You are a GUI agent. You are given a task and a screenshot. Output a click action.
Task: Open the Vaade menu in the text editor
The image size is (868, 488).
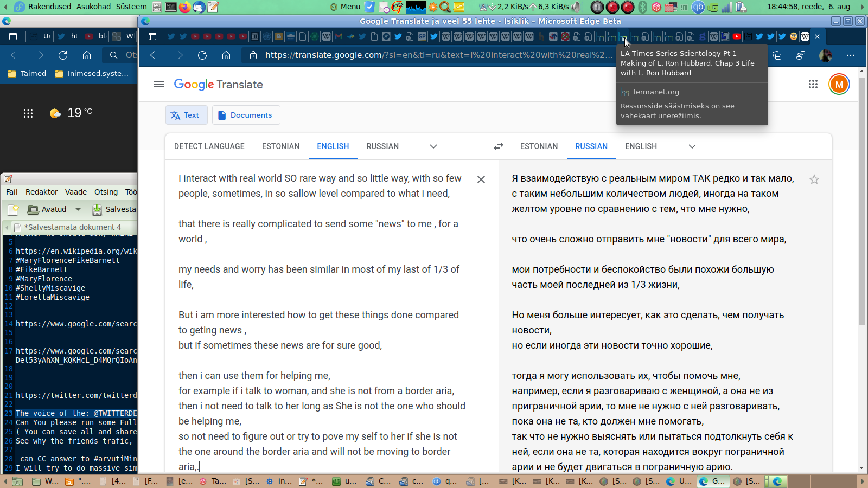coord(76,192)
